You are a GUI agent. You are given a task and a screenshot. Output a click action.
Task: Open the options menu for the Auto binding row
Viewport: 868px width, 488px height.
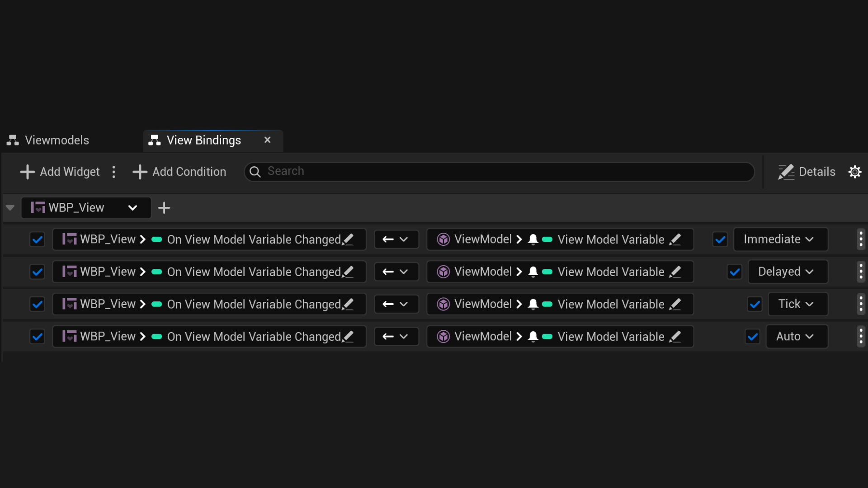tap(861, 337)
